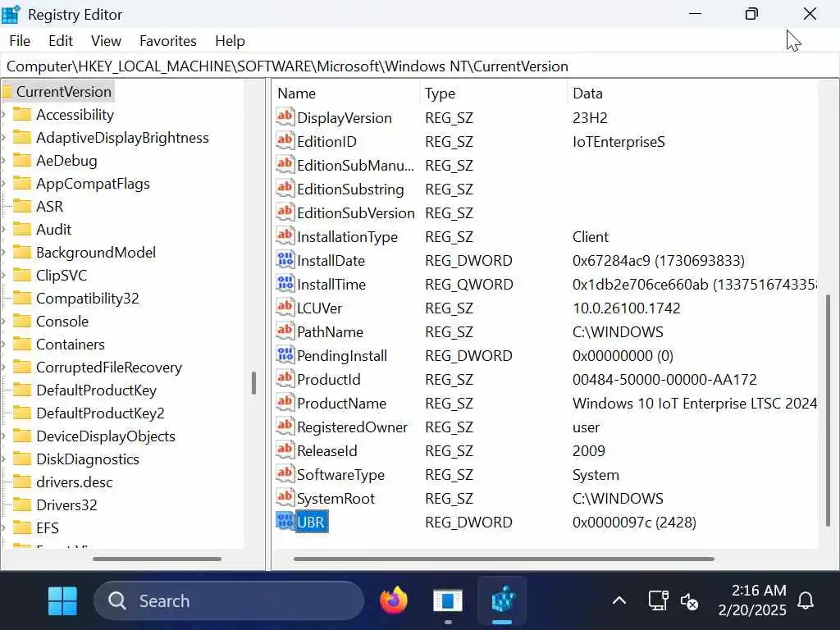Open the File menu
The height and width of the screenshot is (630, 840).
20,41
